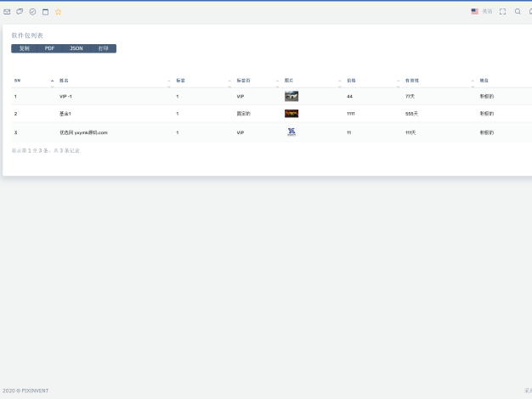Screen dimensions: 532x399
Task: Click the US flag language icon
Action: pos(475,11)
